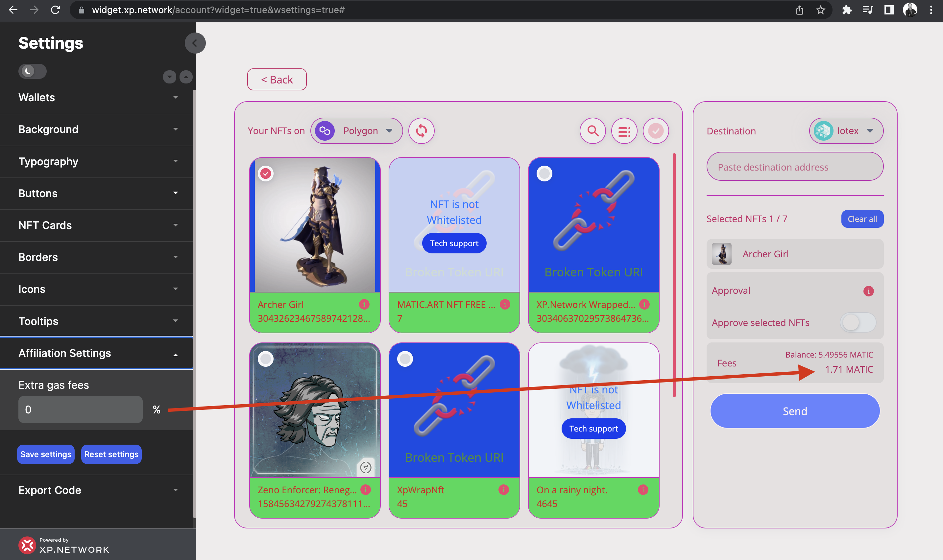Show info for MATIC.ART NFT FREE card
This screenshot has height=560, width=943.
505,304
